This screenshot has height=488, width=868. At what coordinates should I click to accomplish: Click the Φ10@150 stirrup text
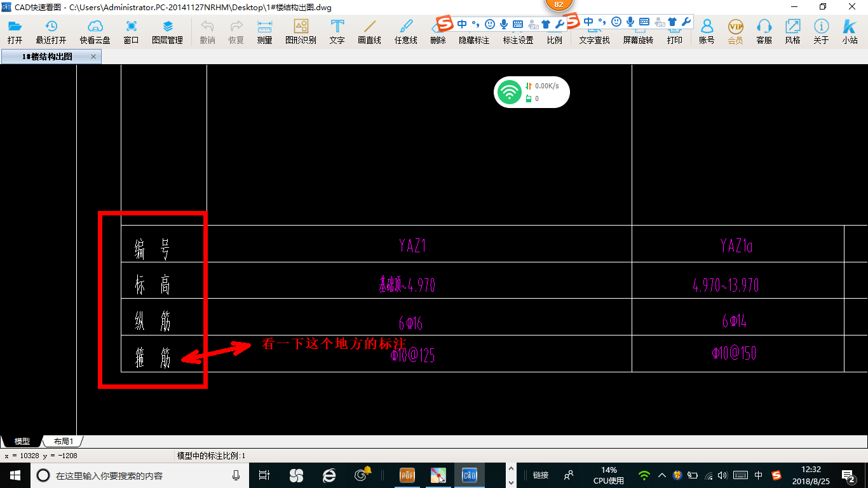coord(734,353)
